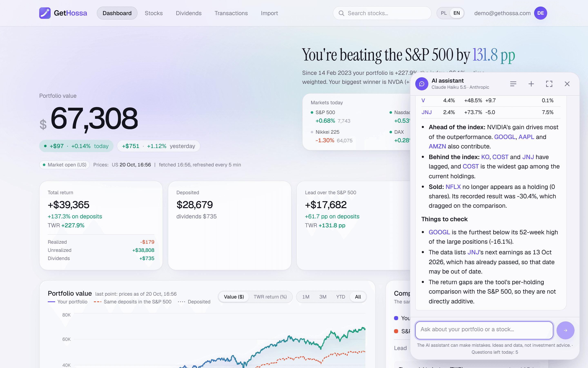Click the today gain badge +$97
This screenshot has height=368, width=588.
click(x=76, y=146)
